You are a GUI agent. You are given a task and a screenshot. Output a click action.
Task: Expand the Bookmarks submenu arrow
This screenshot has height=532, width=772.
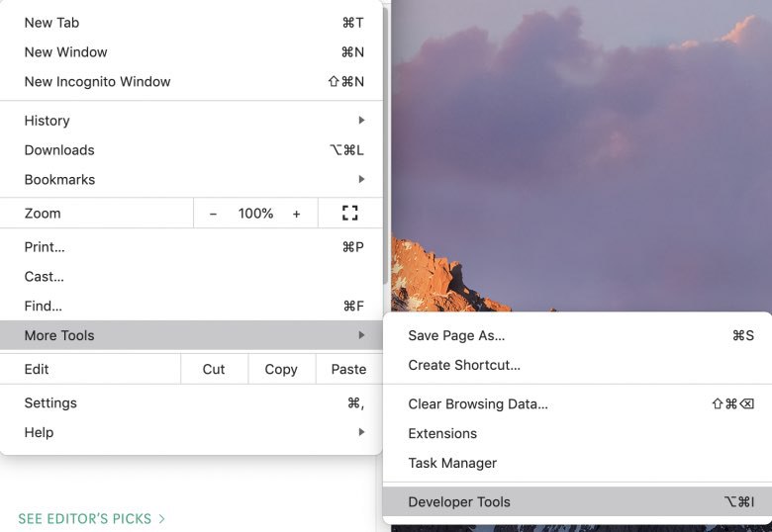pyautogui.click(x=362, y=179)
